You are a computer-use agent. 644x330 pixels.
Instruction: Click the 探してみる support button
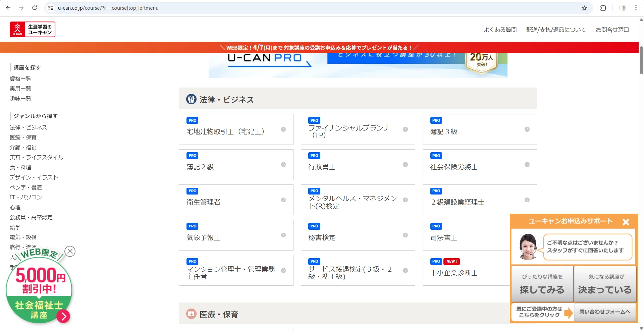click(542, 284)
